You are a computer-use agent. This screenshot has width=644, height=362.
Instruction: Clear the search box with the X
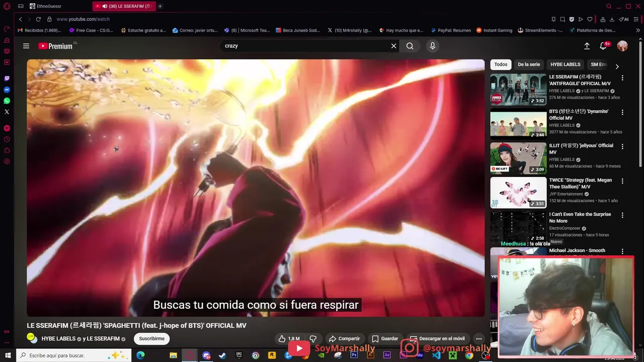(393, 46)
